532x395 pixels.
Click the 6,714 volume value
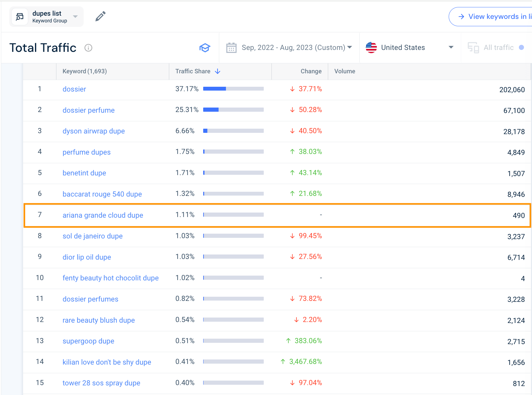[516, 258]
